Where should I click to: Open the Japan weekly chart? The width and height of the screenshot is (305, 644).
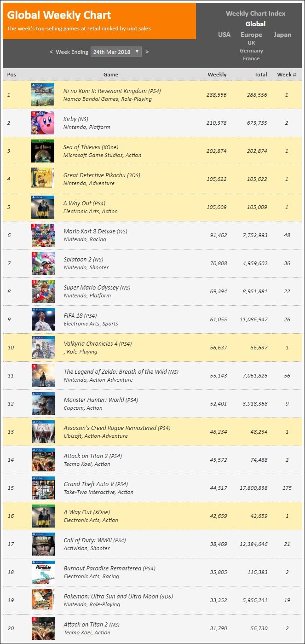tap(282, 35)
